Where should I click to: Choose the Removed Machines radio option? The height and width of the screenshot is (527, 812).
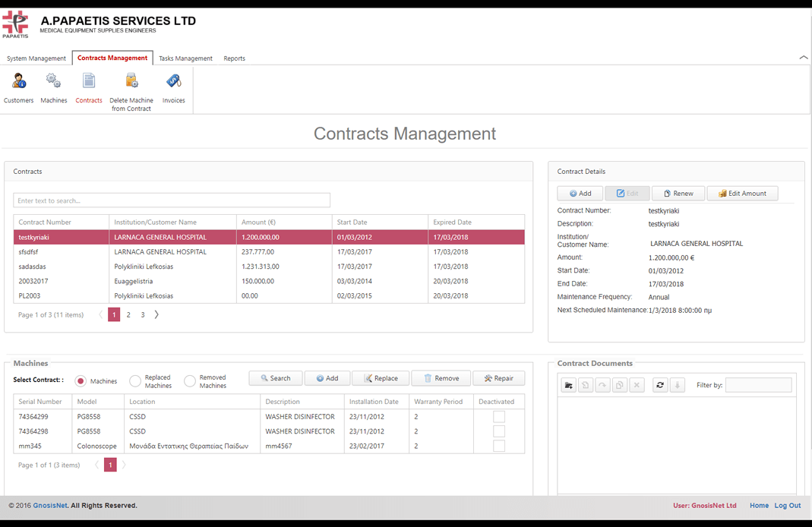(190, 381)
